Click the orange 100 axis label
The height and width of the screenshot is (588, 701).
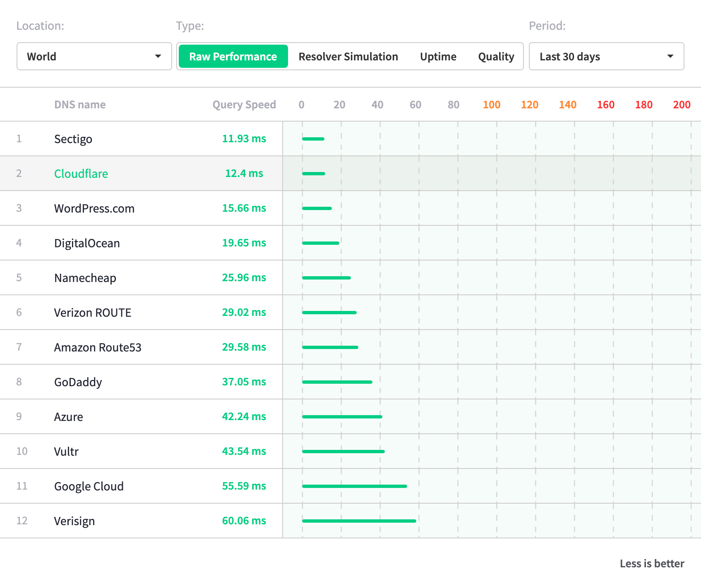[x=492, y=105]
